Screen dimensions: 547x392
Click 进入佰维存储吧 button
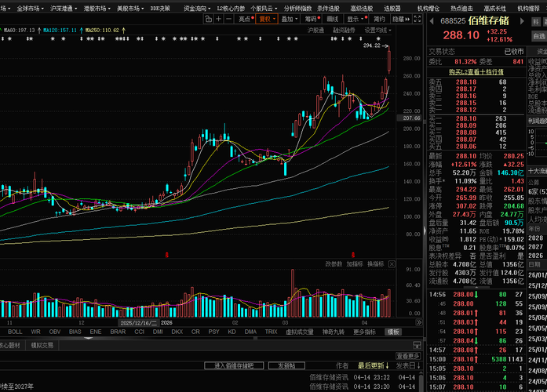pyautogui.click(x=234, y=365)
